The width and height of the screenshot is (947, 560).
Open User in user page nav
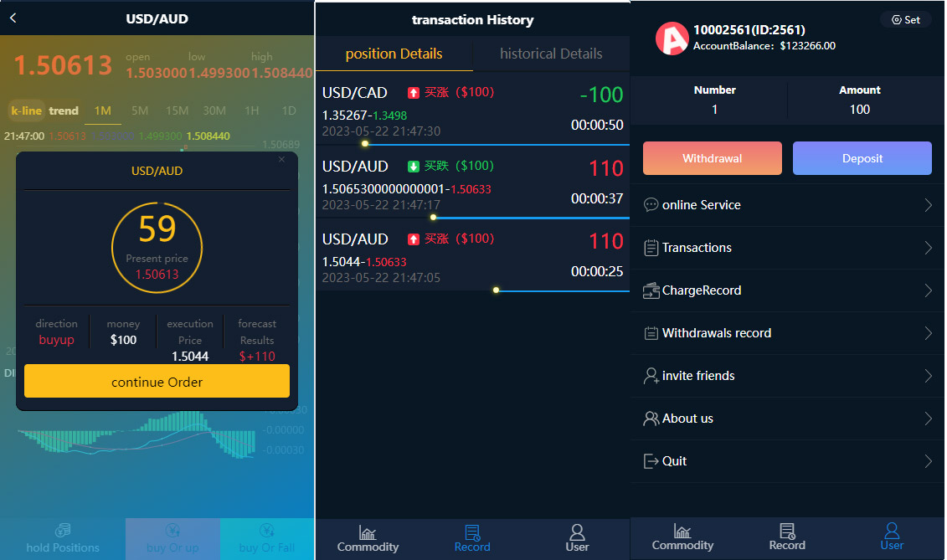(892, 537)
